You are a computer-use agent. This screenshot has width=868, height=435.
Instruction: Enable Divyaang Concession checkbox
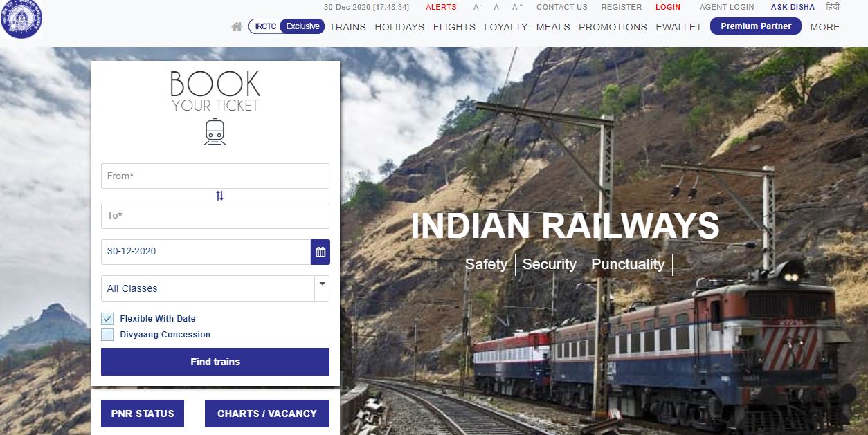107,335
